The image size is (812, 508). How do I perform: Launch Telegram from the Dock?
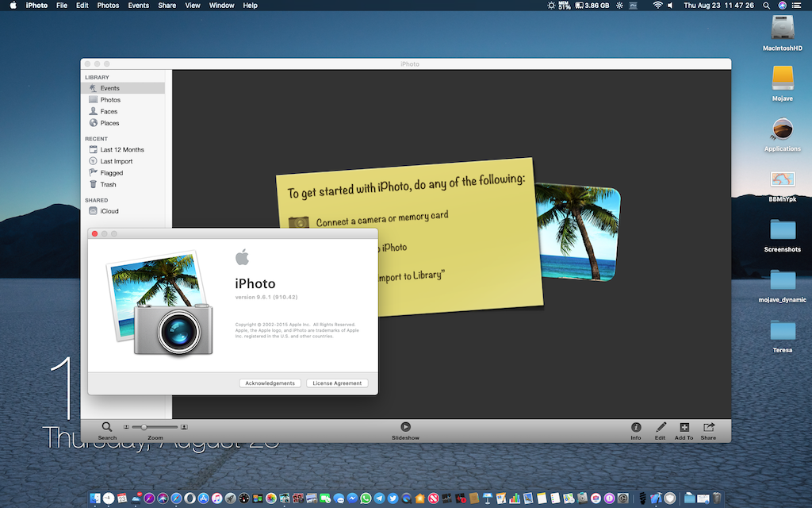click(x=379, y=498)
